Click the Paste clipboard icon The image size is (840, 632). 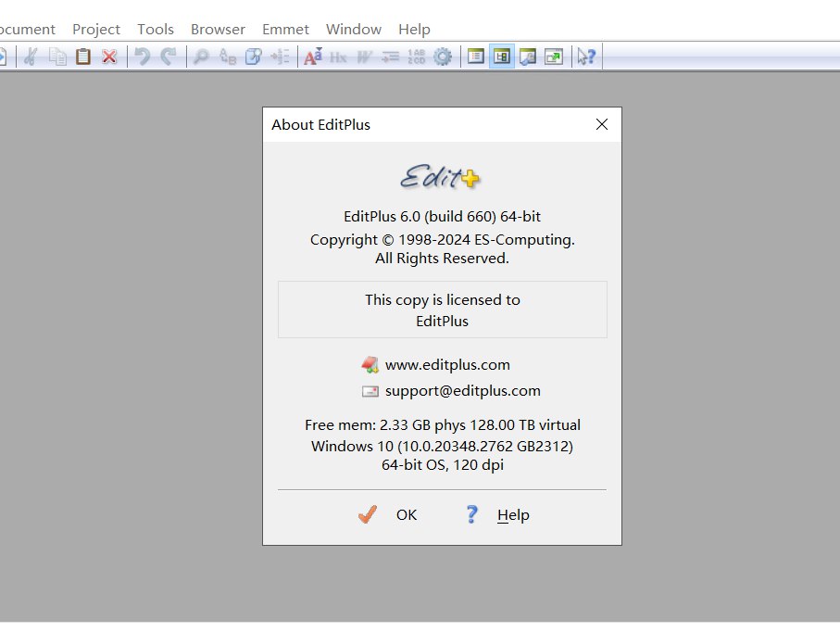tap(83, 57)
